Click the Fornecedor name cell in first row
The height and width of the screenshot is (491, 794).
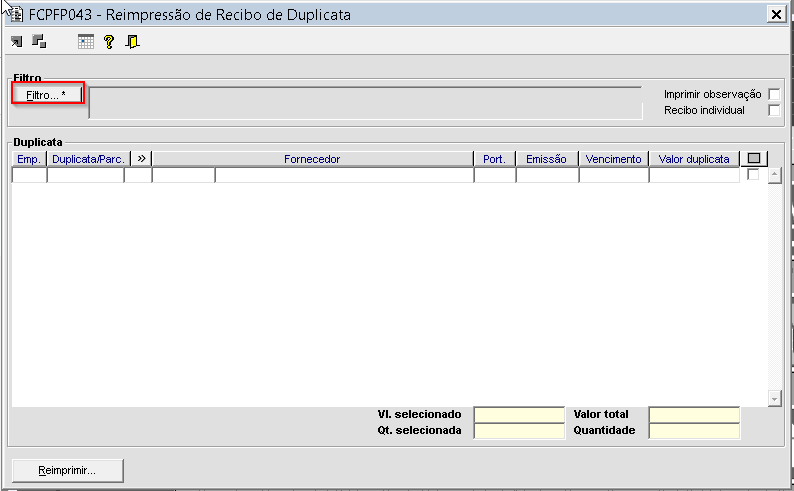coord(344,175)
